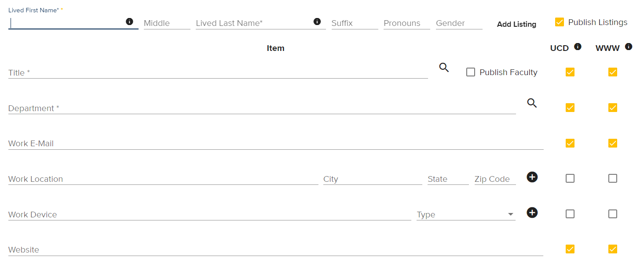Uncheck WWW checkbox for Website row
This screenshot has height=267, width=644.
coord(613,249)
